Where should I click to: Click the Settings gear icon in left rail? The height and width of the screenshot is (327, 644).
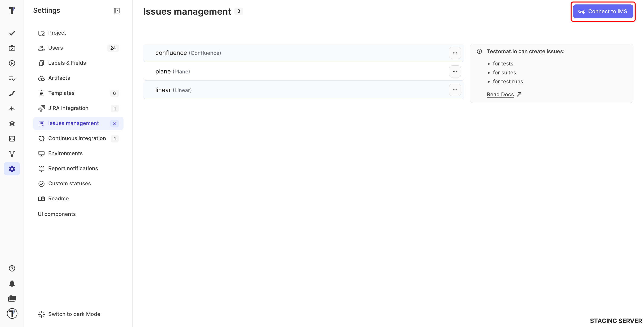tap(12, 169)
